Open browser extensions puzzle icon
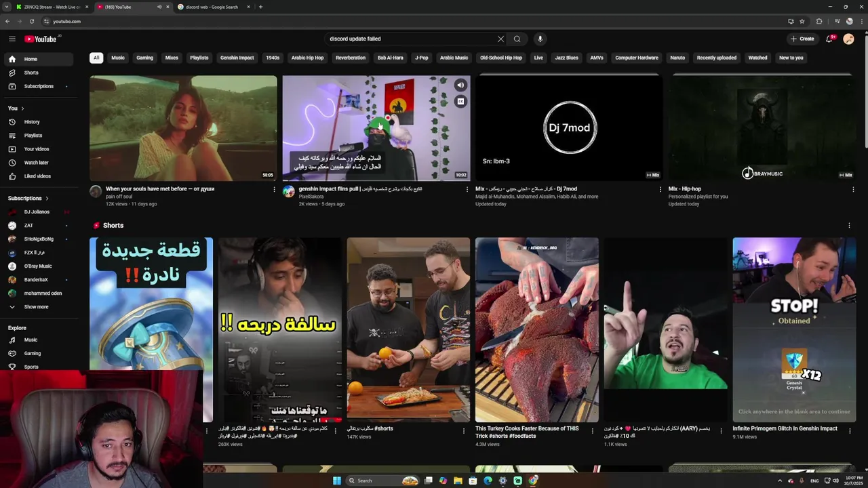Image resolution: width=868 pixels, height=488 pixels. click(x=819, y=21)
